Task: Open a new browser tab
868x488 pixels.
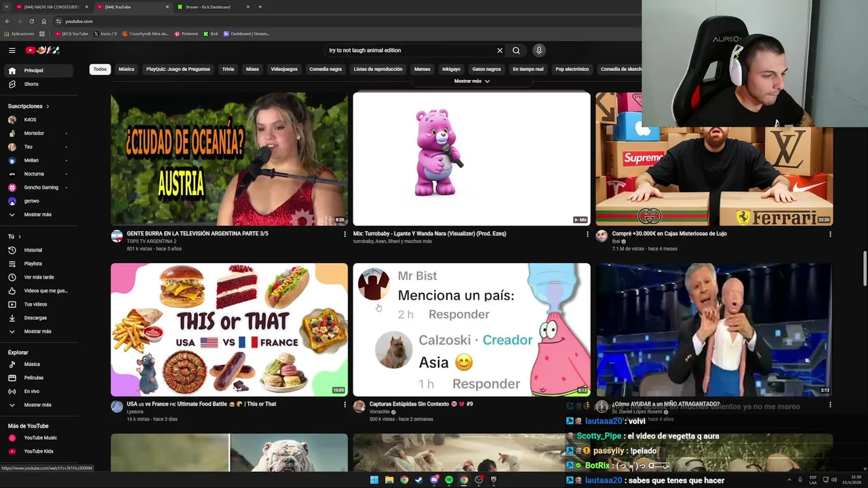Action: 260,7
